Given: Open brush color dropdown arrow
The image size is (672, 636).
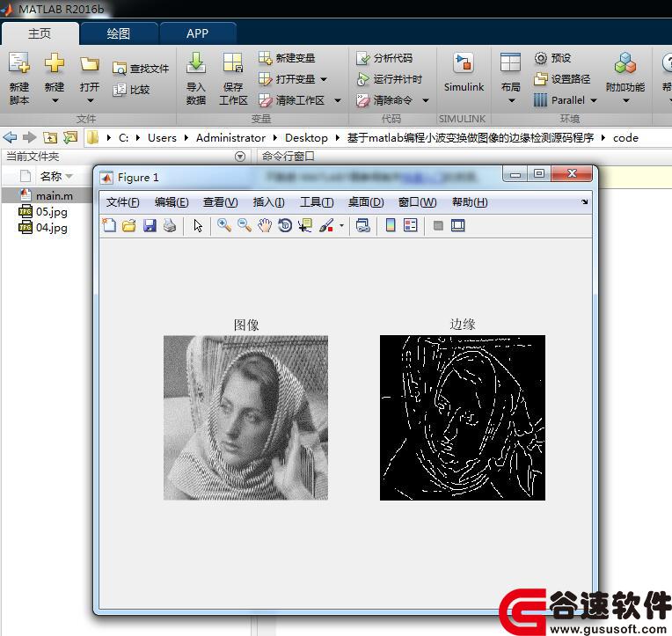Looking at the screenshot, I should coord(341,225).
